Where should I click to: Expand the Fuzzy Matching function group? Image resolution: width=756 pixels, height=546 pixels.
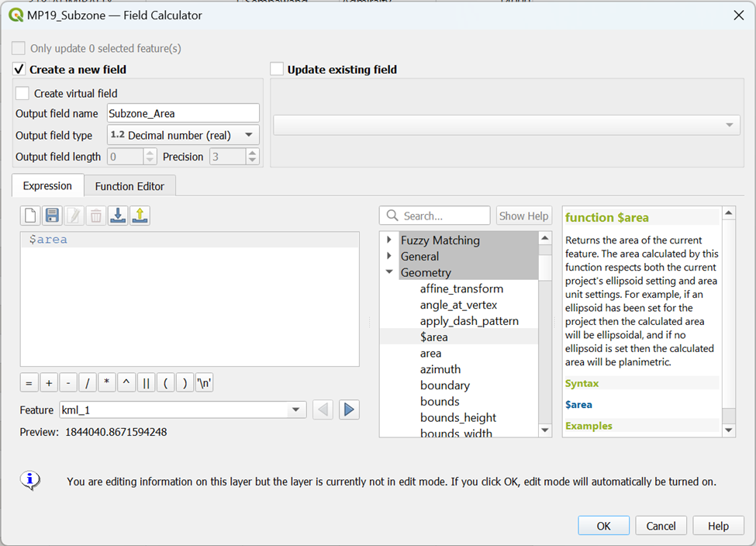tap(389, 240)
